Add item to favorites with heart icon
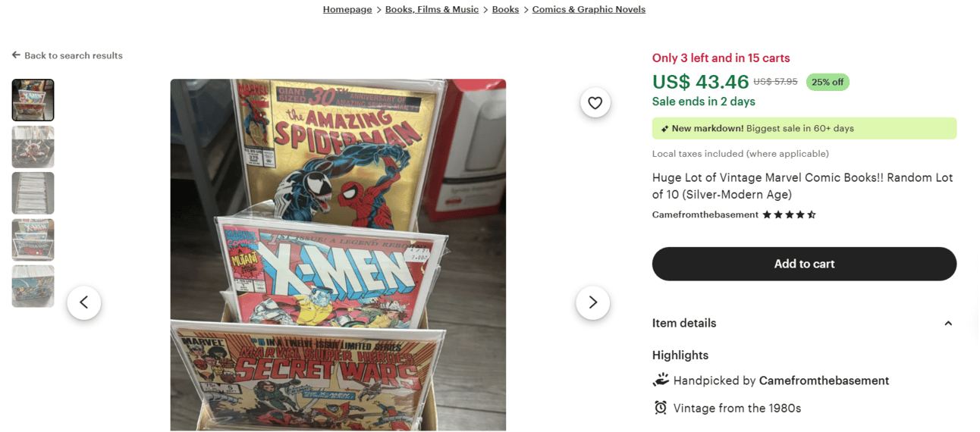 595,102
